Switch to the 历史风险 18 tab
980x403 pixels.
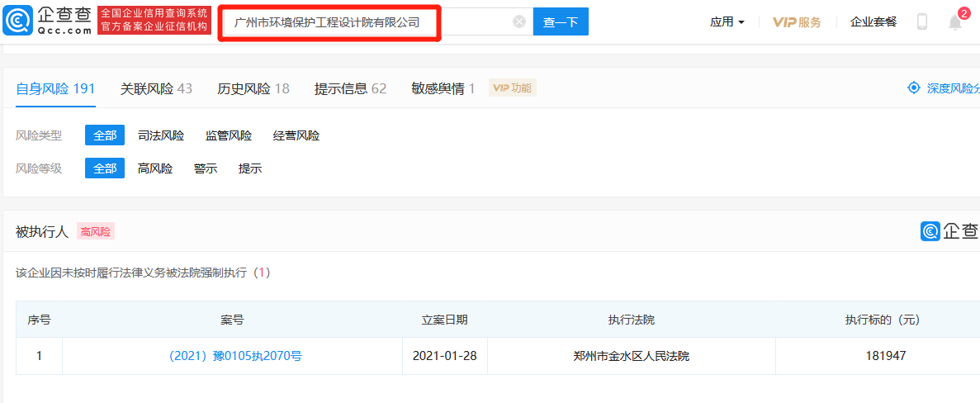pos(253,88)
